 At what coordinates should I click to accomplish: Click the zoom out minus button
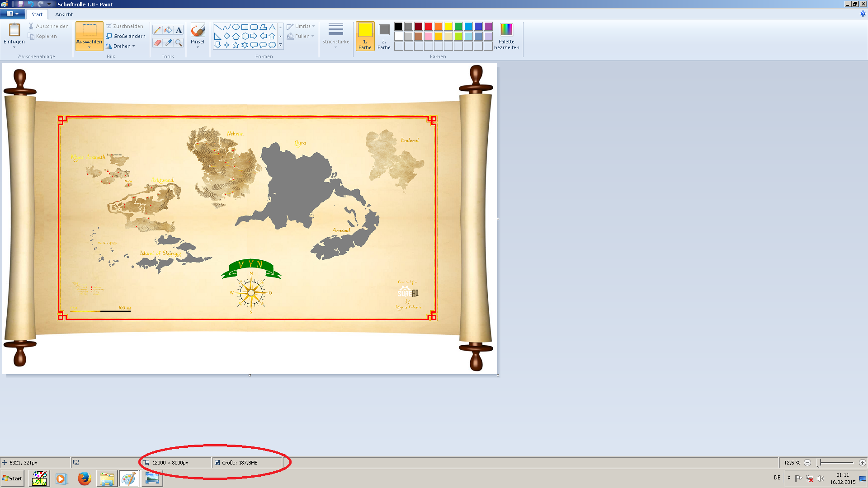(807, 463)
